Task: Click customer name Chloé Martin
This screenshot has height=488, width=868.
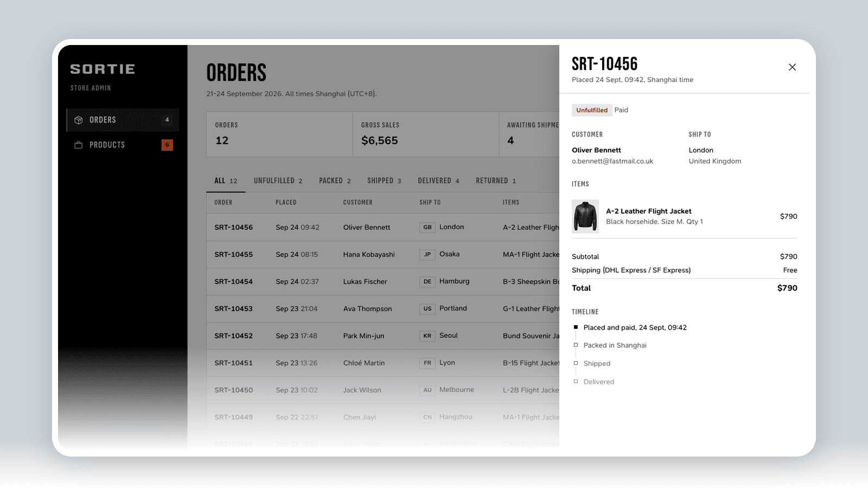Action: pos(364,363)
